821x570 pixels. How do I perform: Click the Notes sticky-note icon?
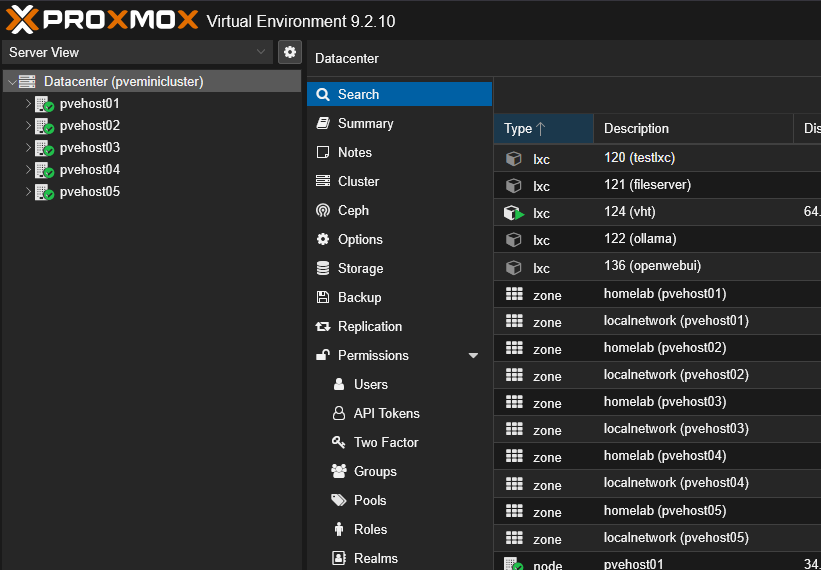point(323,152)
